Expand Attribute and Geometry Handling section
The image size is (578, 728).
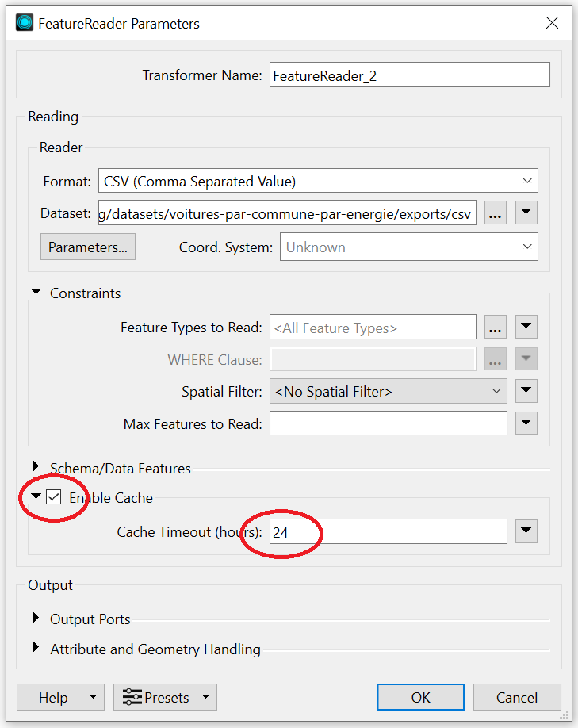(36, 648)
